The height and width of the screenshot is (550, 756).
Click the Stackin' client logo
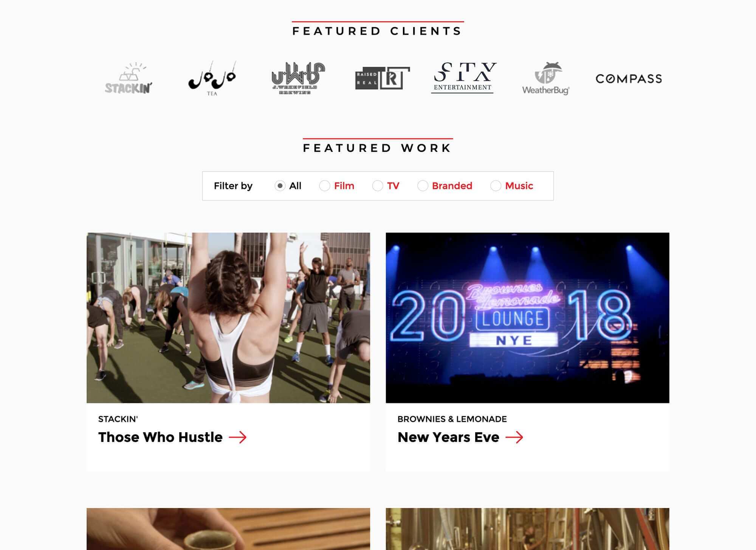tap(129, 78)
